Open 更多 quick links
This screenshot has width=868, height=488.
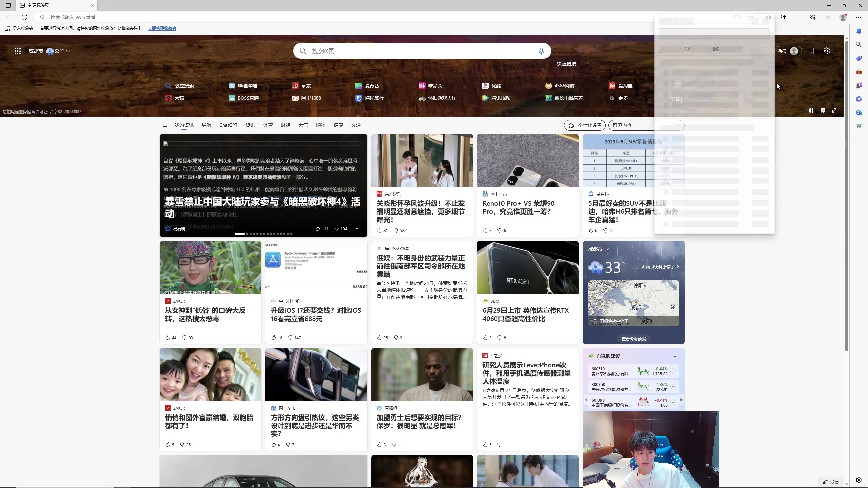pos(619,98)
